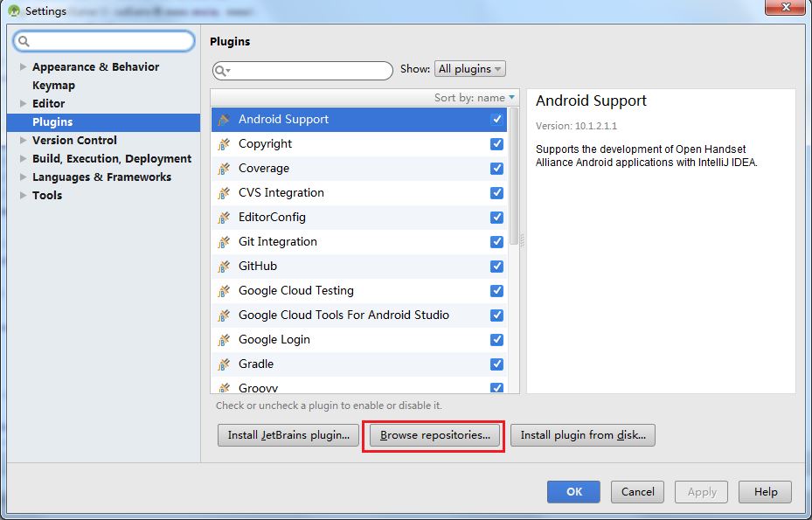Click the EditorConfig plugin icon

coord(224,218)
